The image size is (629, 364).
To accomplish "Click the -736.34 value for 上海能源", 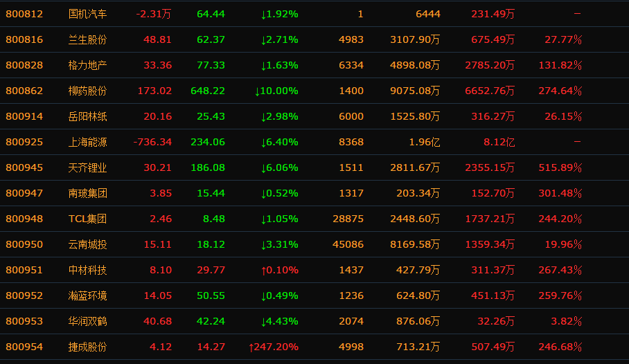I will pyautogui.click(x=152, y=142).
